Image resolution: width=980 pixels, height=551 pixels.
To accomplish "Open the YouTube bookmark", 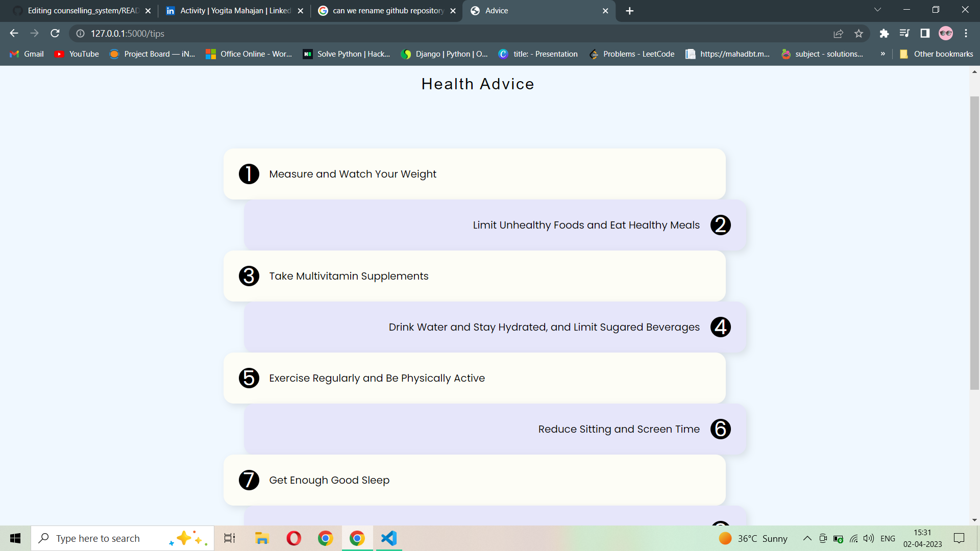I will [x=77, y=54].
